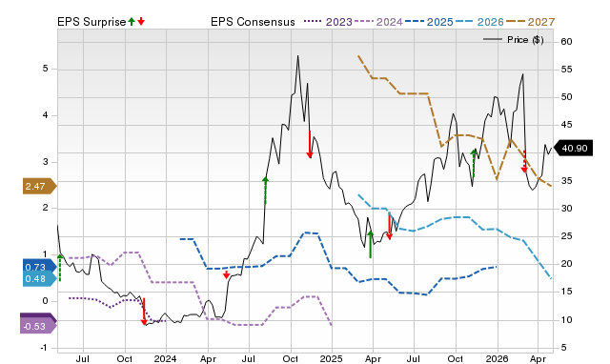Click the green up arrow in legend

pos(132,21)
